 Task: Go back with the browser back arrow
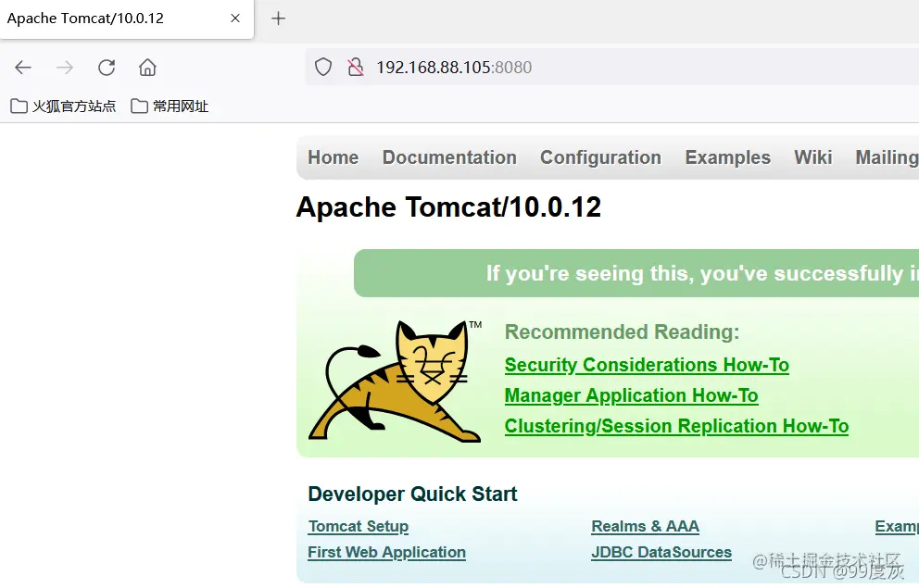coord(23,68)
